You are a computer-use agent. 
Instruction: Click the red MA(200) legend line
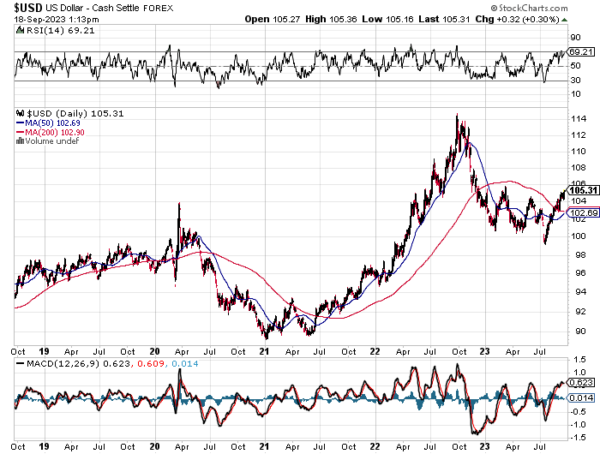pos(19,131)
